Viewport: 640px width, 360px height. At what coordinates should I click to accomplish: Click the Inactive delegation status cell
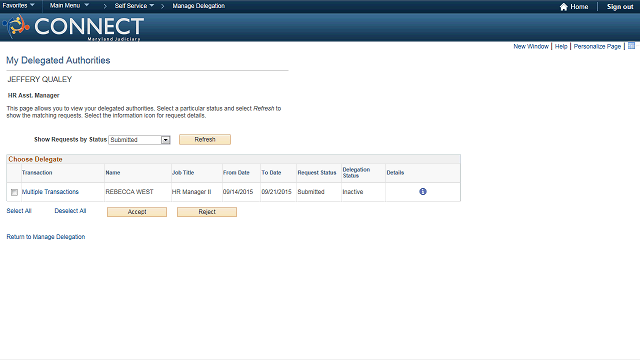point(353,192)
